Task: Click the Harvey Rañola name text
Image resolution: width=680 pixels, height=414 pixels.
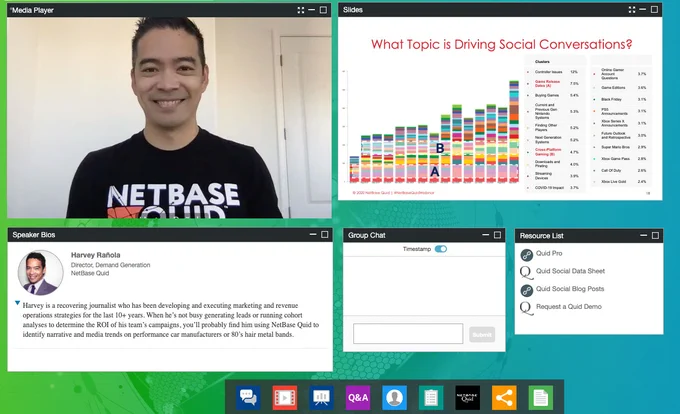Action: pos(95,255)
